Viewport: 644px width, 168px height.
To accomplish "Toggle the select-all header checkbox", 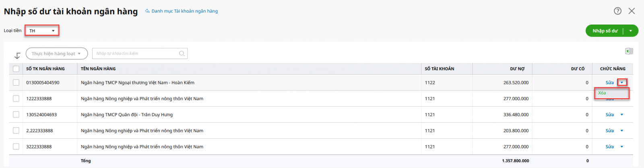I will (x=16, y=69).
